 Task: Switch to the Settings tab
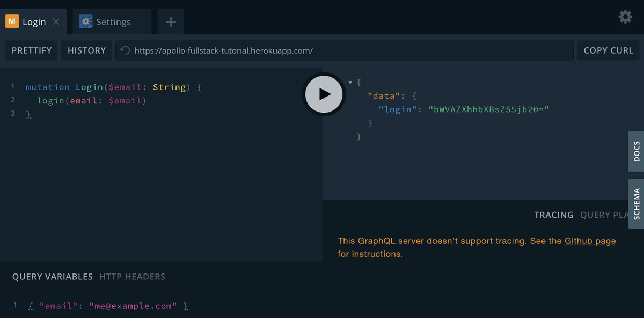point(113,22)
